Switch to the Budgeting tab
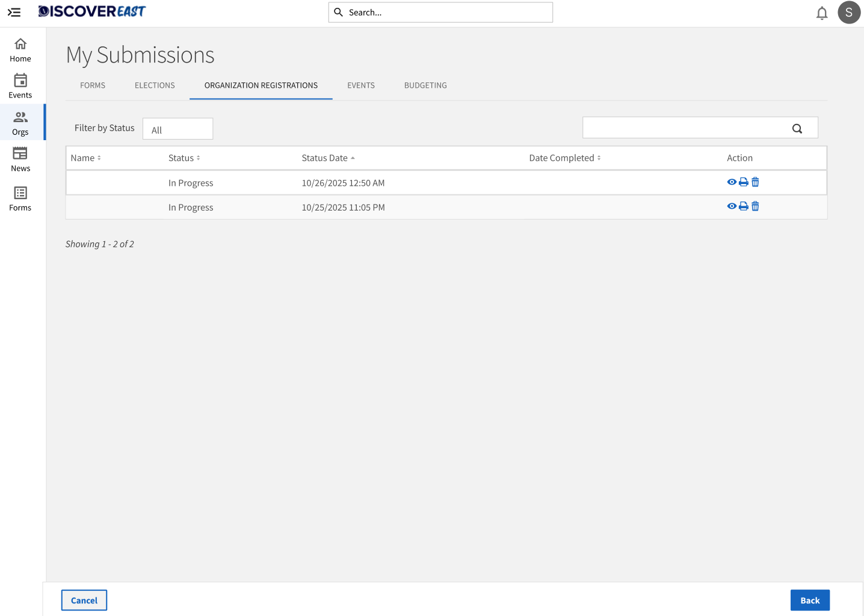The image size is (864, 616). [x=425, y=85]
